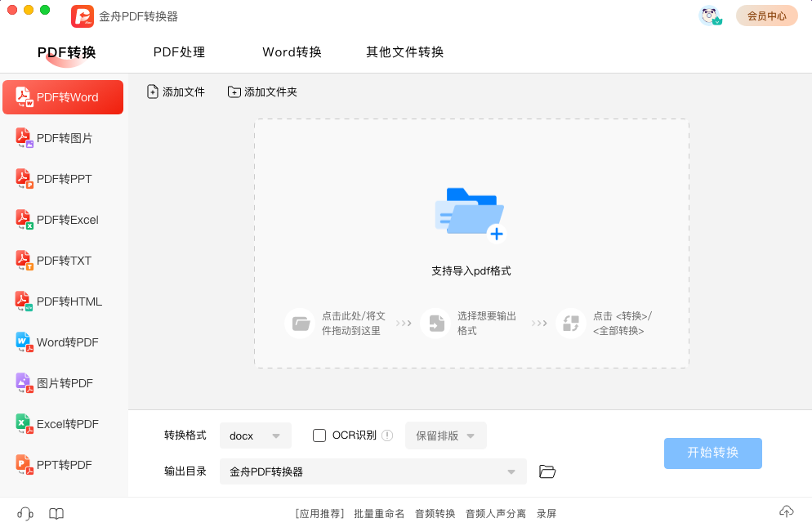This screenshot has height=527, width=812.
Task: Open the 批量重命名 recommended app link
Action: click(379, 514)
